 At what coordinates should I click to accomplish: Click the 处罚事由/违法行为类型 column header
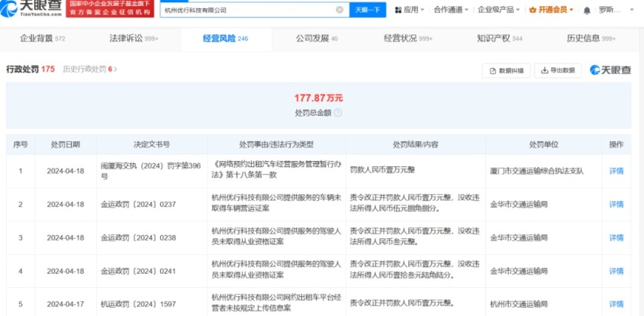(x=277, y=144)
